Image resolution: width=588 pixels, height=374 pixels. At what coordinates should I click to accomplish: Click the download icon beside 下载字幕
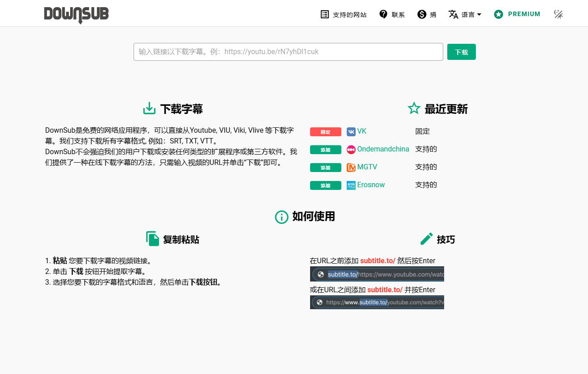[149, 109]
